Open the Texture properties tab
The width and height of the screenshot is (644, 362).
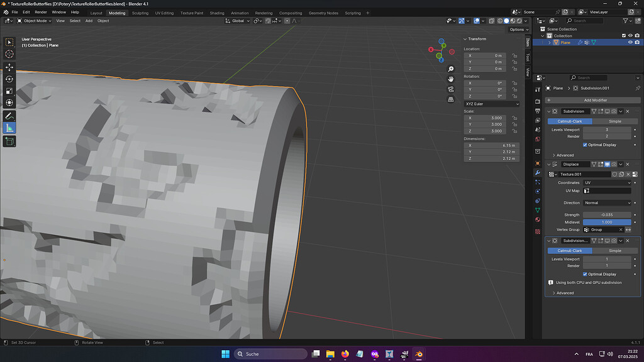[x=538, y=231]
